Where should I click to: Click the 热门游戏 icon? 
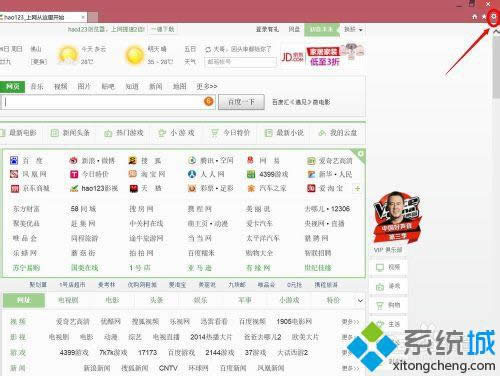pos(108,133)
